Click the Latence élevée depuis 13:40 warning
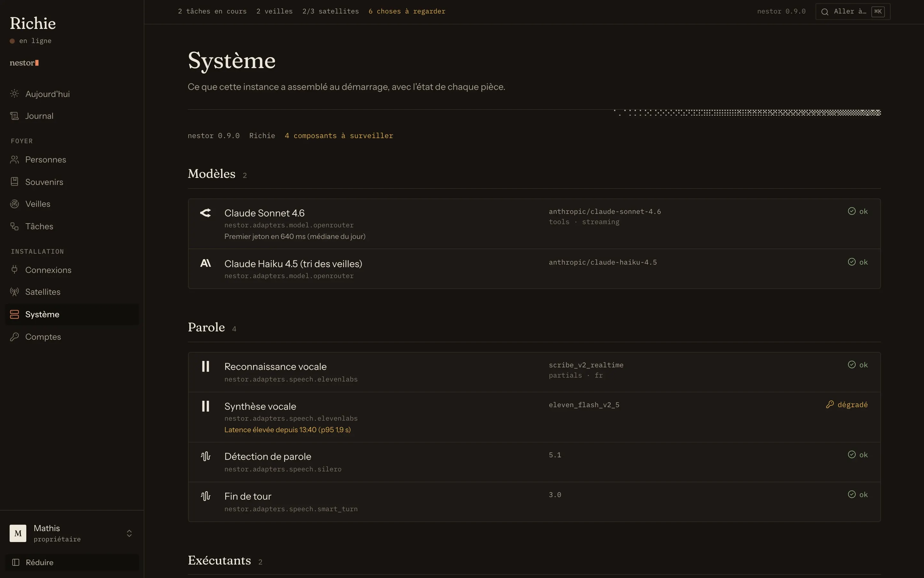The height and width of the screenshot is (578, 924). [x=287, y=430]
